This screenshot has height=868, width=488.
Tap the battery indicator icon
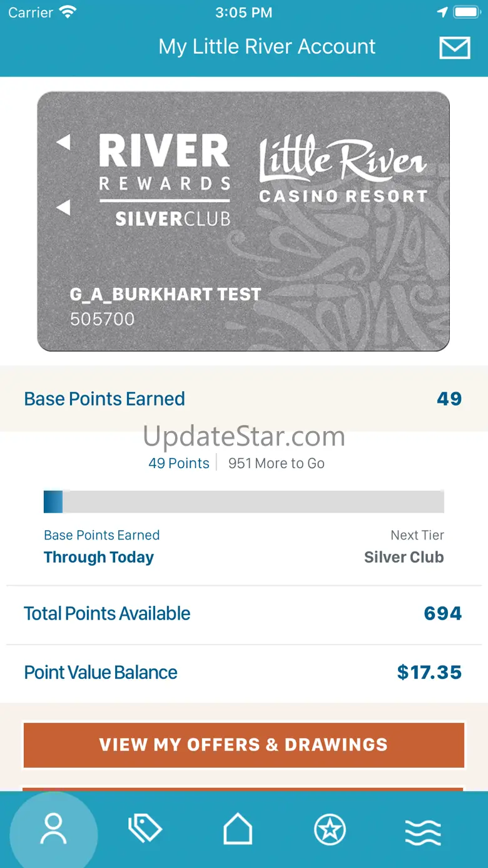pyautogui.click(x=467, y=12)
